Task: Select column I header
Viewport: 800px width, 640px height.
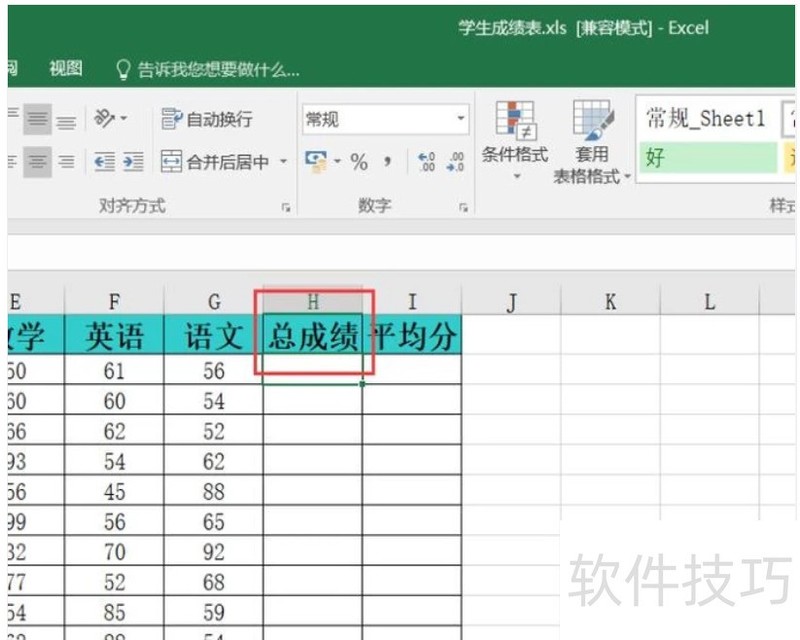Action: (x=412, y=302)
